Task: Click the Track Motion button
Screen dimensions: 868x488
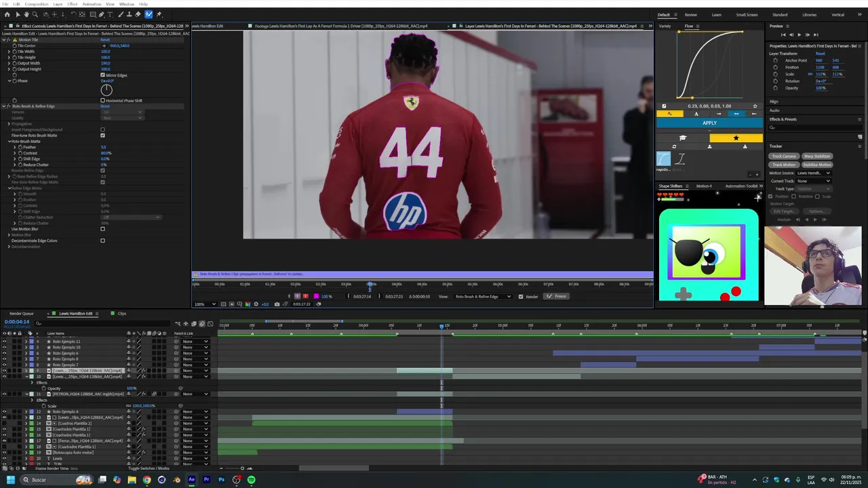Action: click(784, 165)
